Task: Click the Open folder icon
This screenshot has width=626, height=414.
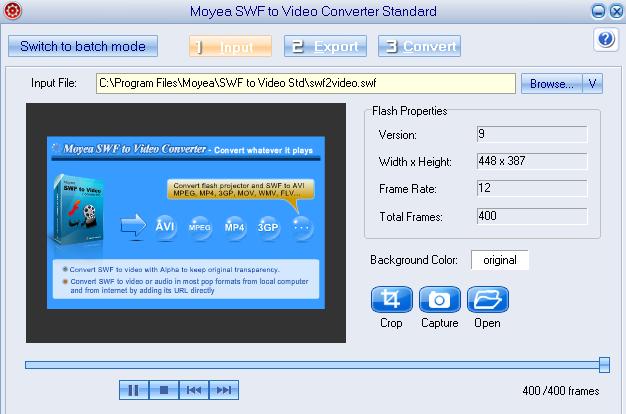Action: (x=487, y=299)
